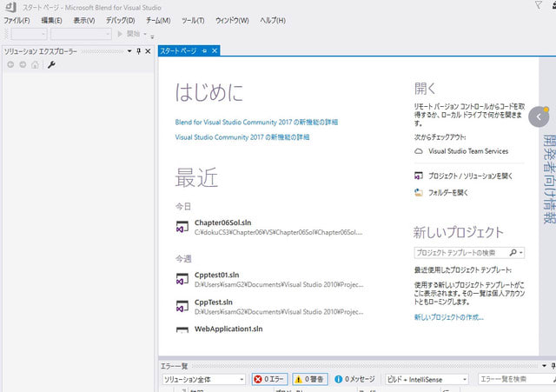
Task: Pin the Solution Explorer panel
Action: (x=139, y=51)
